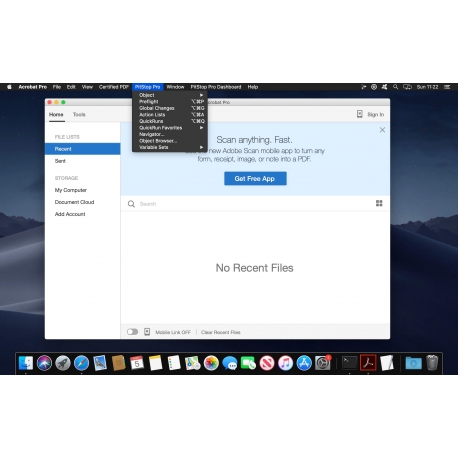Select QuickRuns menu entry
Screen dimensions: 458x458
170,121
